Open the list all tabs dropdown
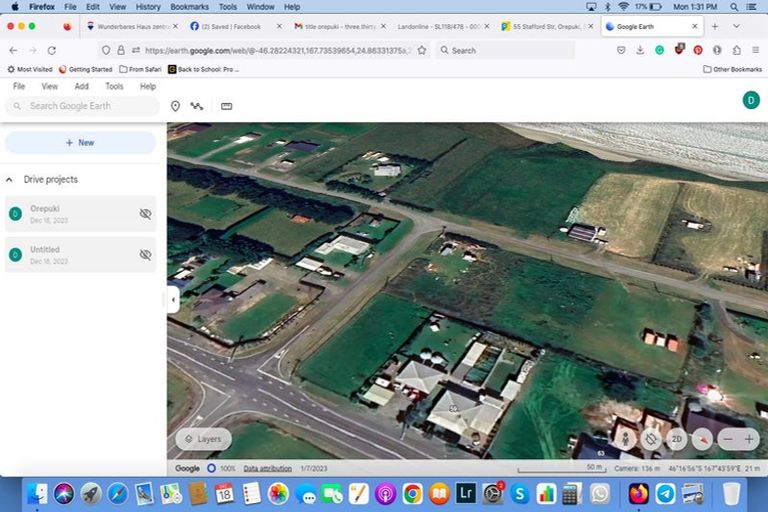The image size is (768, 512). coord(736,26)
